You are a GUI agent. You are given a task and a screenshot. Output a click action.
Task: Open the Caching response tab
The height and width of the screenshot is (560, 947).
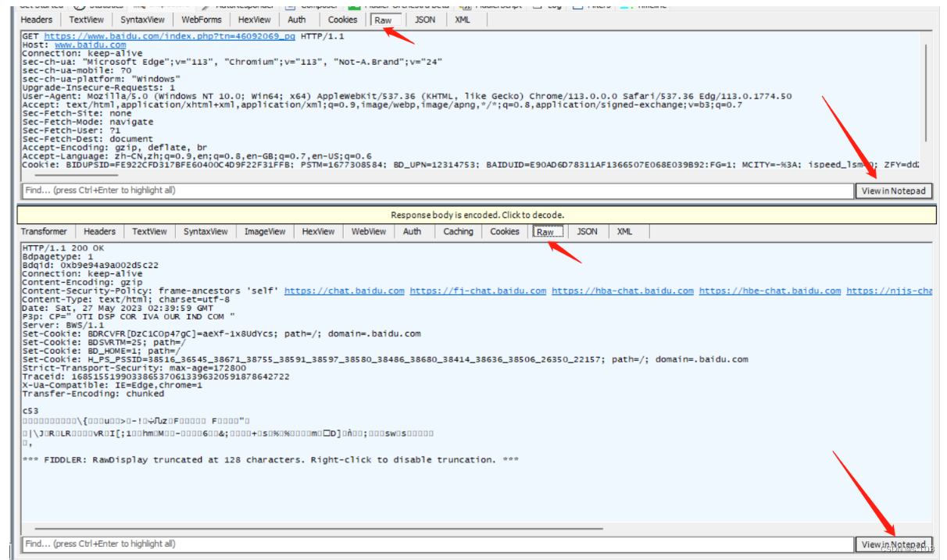pos(459,231)
